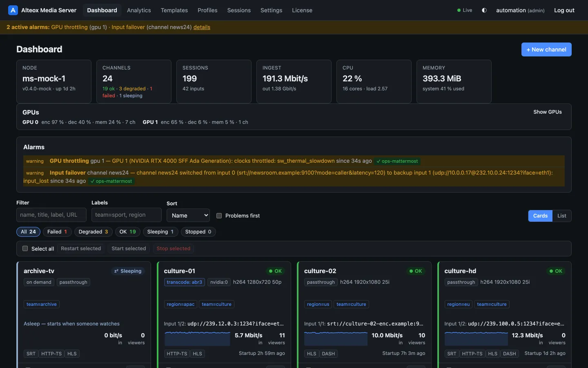Open the culture-02 channel title
Viewport: 588px width, 368px height.
pos(320,271)
